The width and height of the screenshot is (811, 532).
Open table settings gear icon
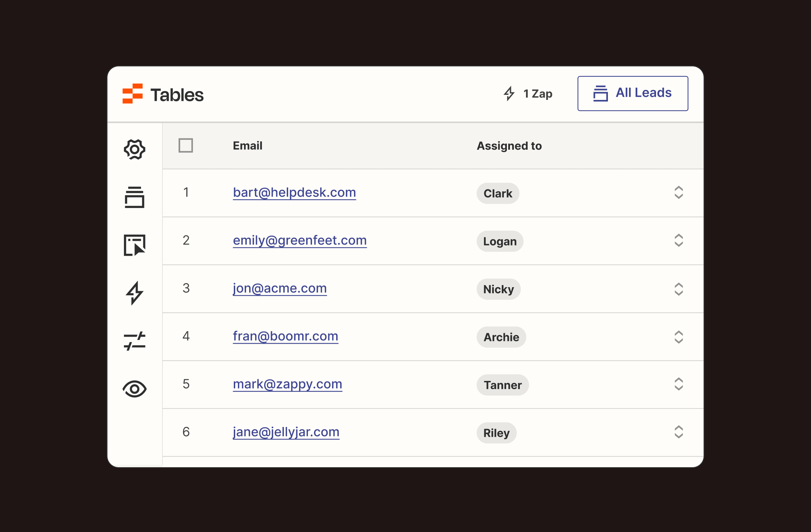tap(134, 149)
